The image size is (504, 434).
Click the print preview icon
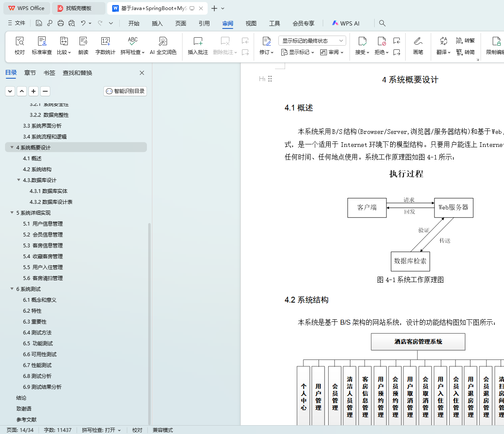(x=72, y=23)
